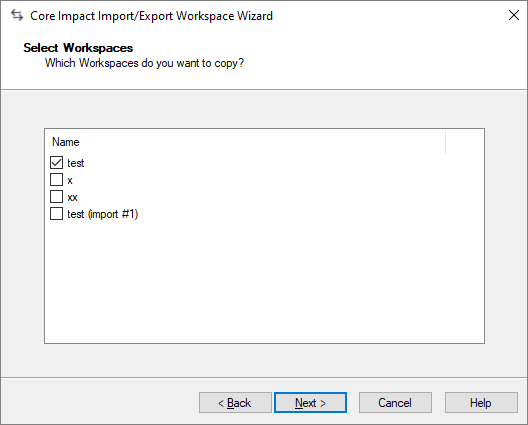Enable the 'xx' workspace checkbox
Screen dimensions: 528x425
pyautogui.click(x=56, y=196)
